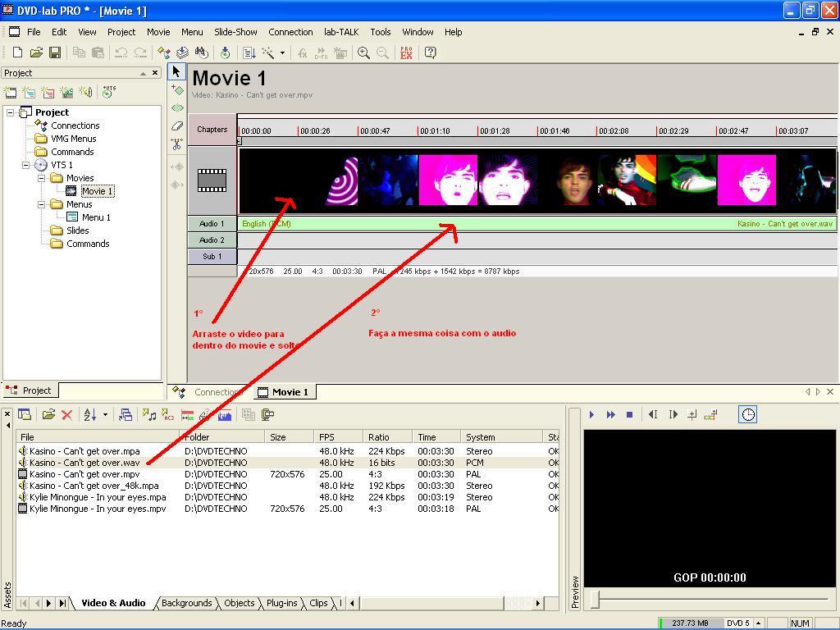840x630 pixels.
Task: Step to previous frame in Preview
Action: click(653, 414)
